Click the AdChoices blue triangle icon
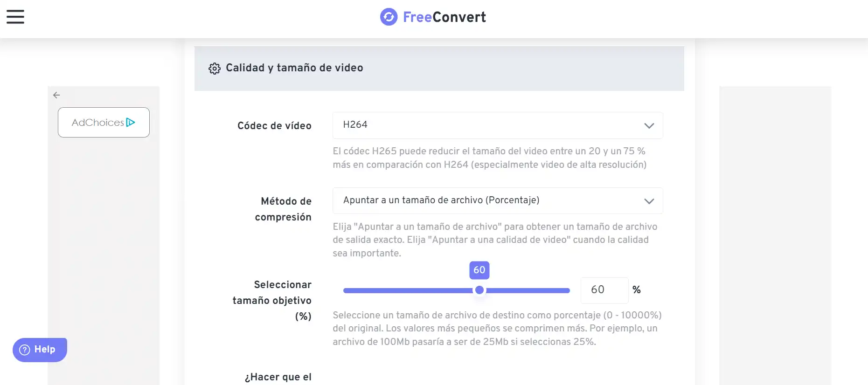868x385 pixels. click(x=131, y=122)
